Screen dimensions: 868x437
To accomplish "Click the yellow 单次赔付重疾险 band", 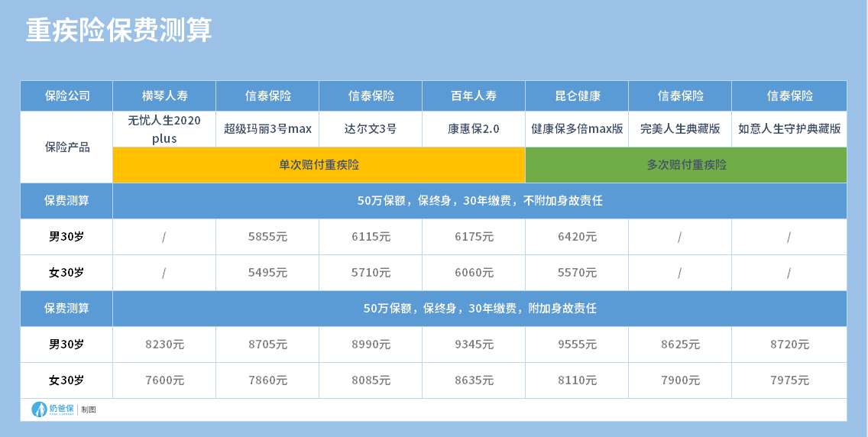I will [x=319, y=165].
